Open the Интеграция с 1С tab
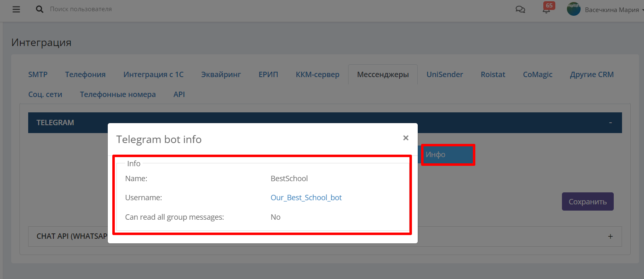The width and height of the screenshot is (644, 279). click(x=153, y=75)
